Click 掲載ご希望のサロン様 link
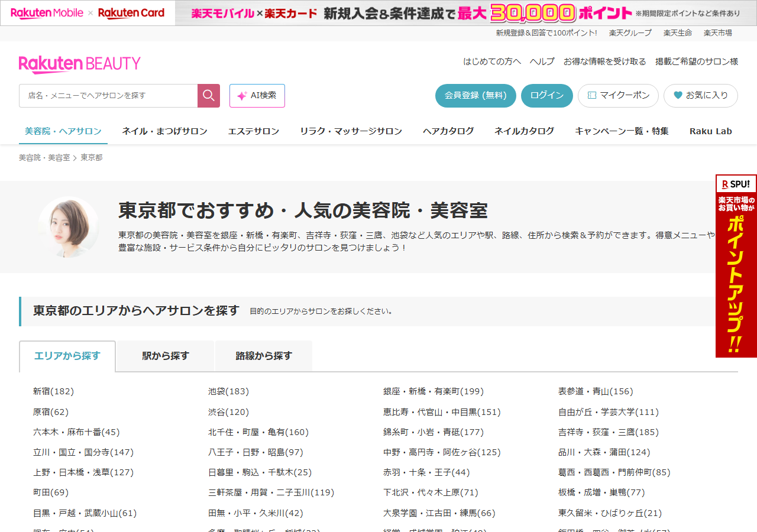 [697, 61]
